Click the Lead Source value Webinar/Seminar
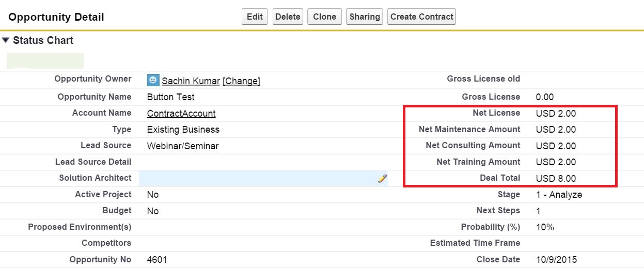644x268 pixels. pyautogui.click(x=183, y=146)
